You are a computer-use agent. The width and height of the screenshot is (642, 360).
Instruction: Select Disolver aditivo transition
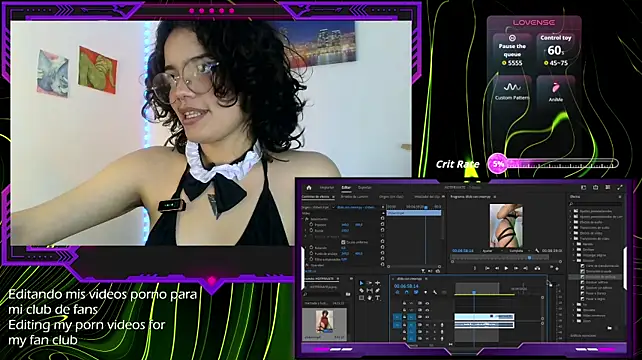(597, 282)
